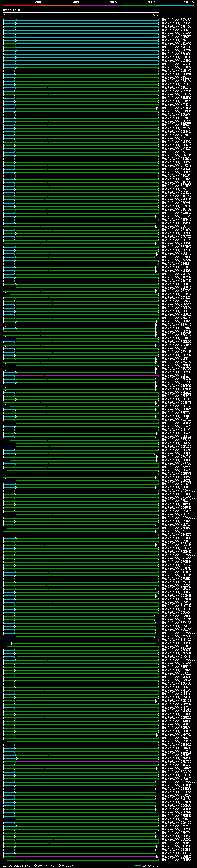Viewport: 197px width, 868px height.
Task: Select label UniRef100_C6HY91
Action: pos(177,833)
